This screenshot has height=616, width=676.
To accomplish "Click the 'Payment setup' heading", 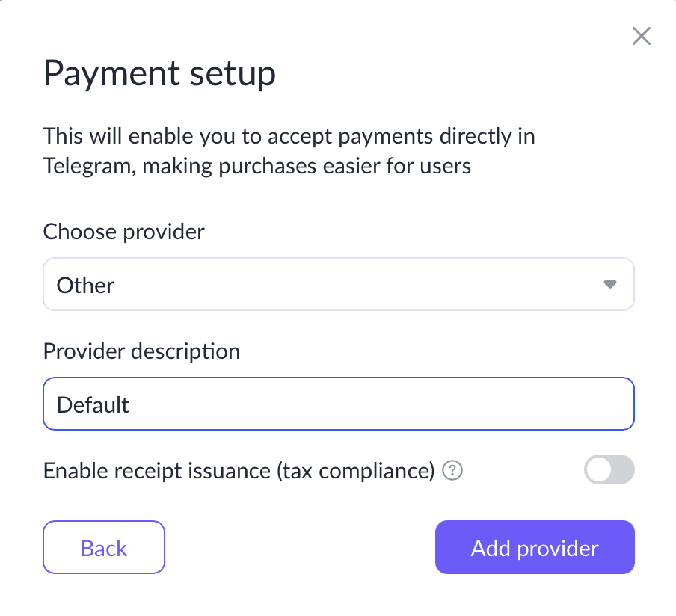I will click(x=159, y=74).
